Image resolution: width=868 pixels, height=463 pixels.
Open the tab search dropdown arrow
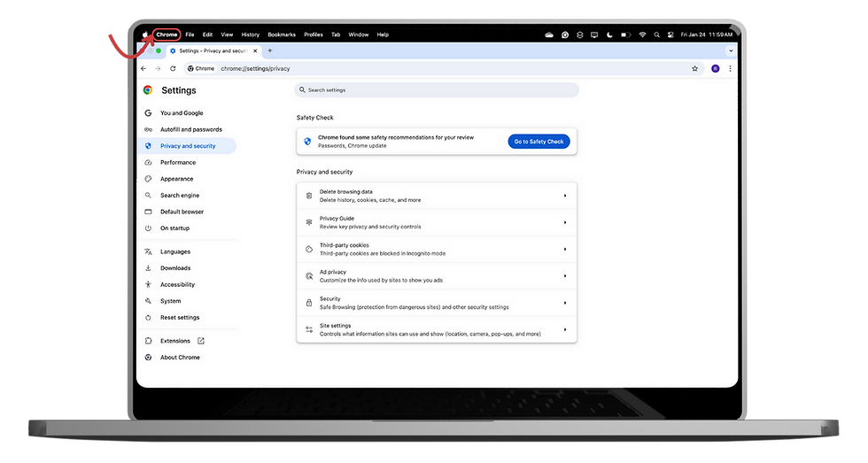click(x=731, y=50)
